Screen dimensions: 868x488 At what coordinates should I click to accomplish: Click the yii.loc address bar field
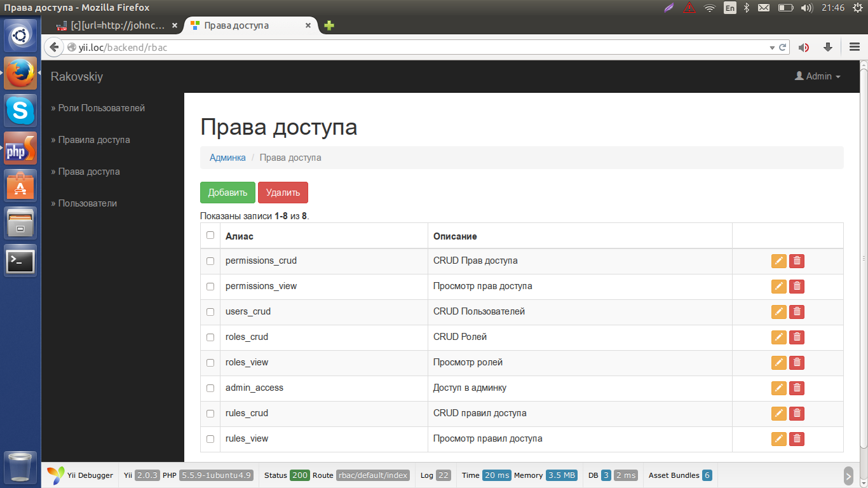click(413, 48)
